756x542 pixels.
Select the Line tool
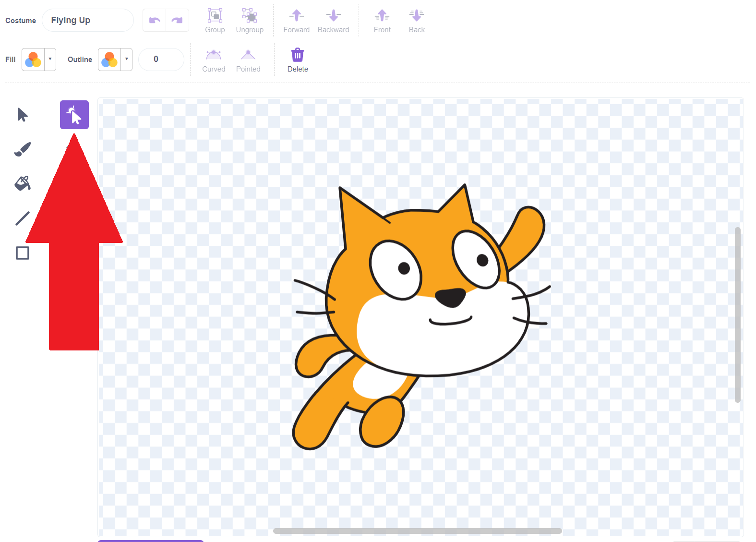coord(23,218)
